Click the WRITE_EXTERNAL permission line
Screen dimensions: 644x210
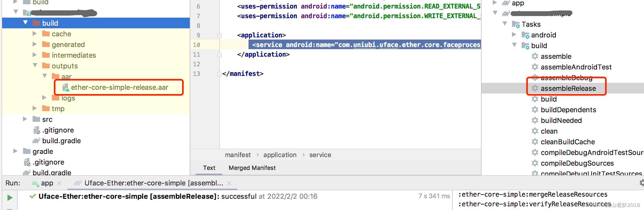[359, 16]
